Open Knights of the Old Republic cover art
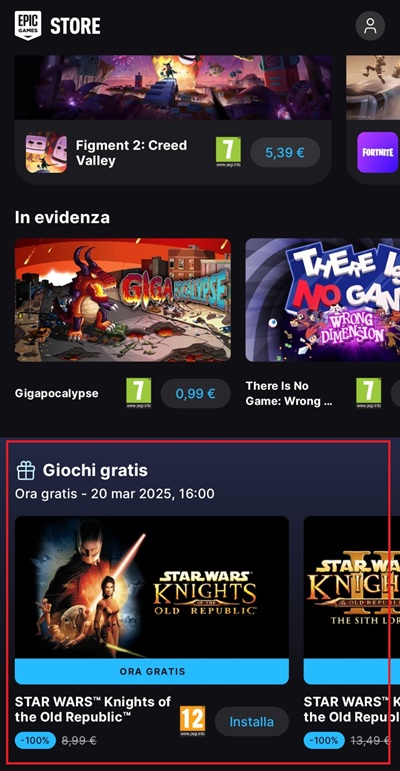400x771 pixels. (152, 588)
